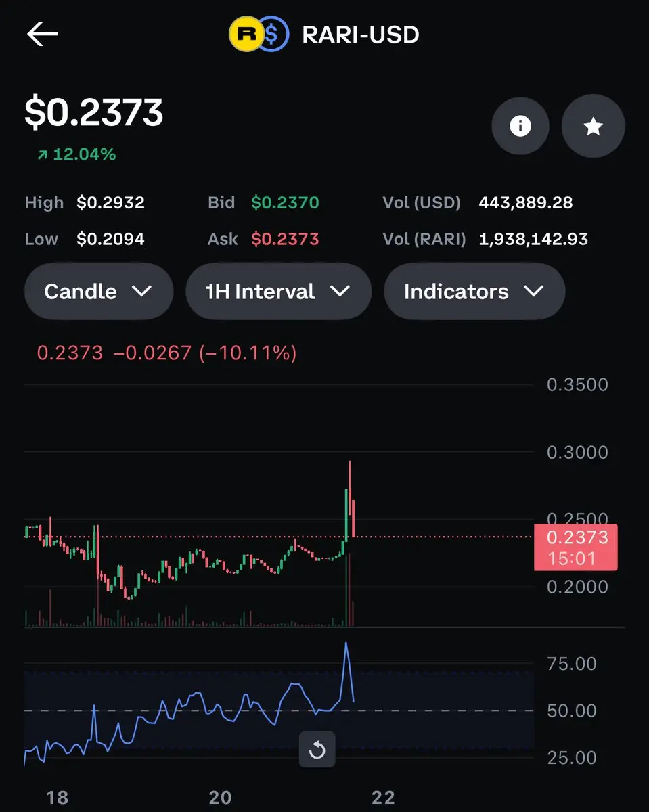The height and width of the screenshot is (812, 649).
Task: Tap the RSI 50.00 axis label
Action: [572, 710]
